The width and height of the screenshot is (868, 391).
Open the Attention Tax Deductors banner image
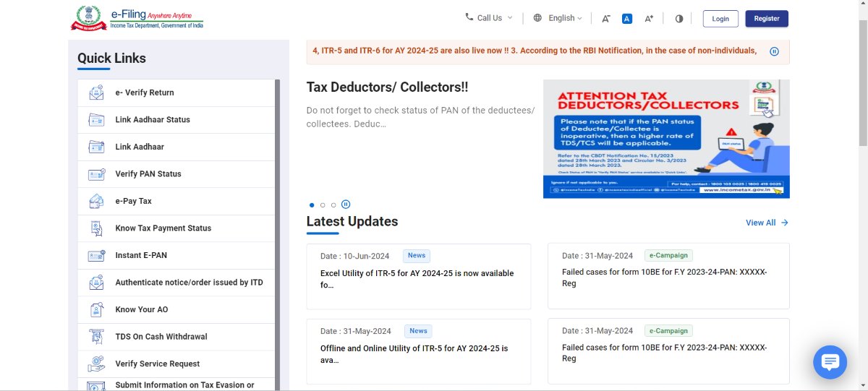[666, 139]
